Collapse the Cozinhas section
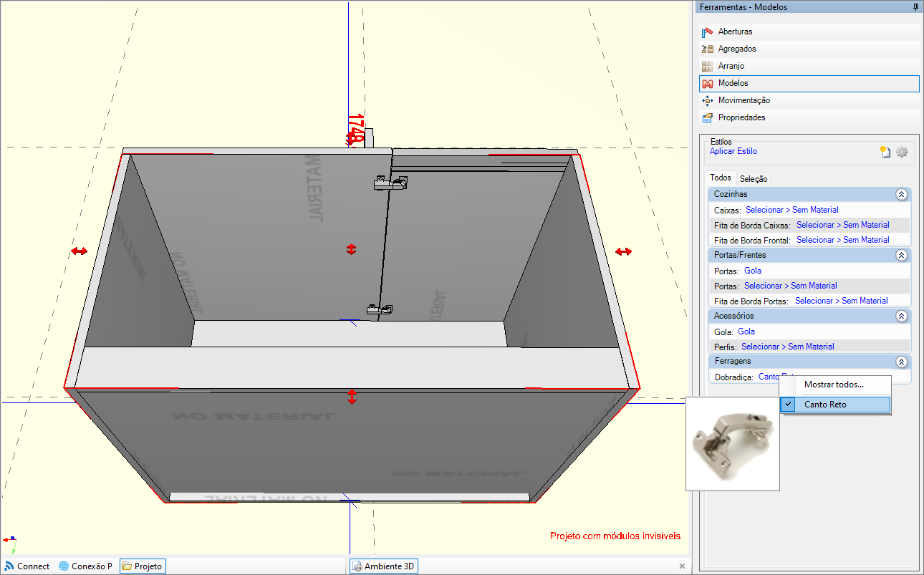This screenshot has width=924, height=575. click(901, 194)
